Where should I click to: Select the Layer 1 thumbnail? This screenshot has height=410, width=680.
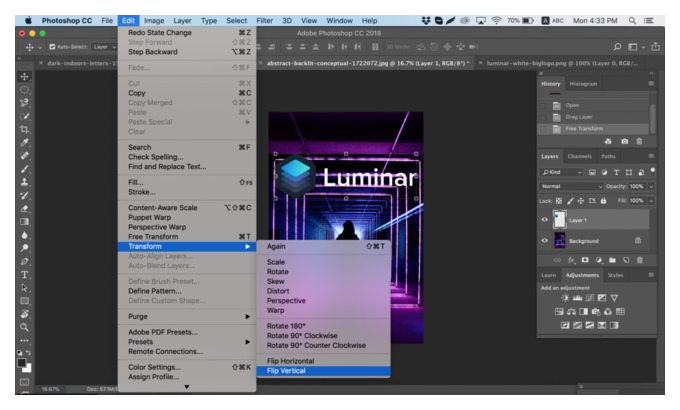[x=559, y=220]
